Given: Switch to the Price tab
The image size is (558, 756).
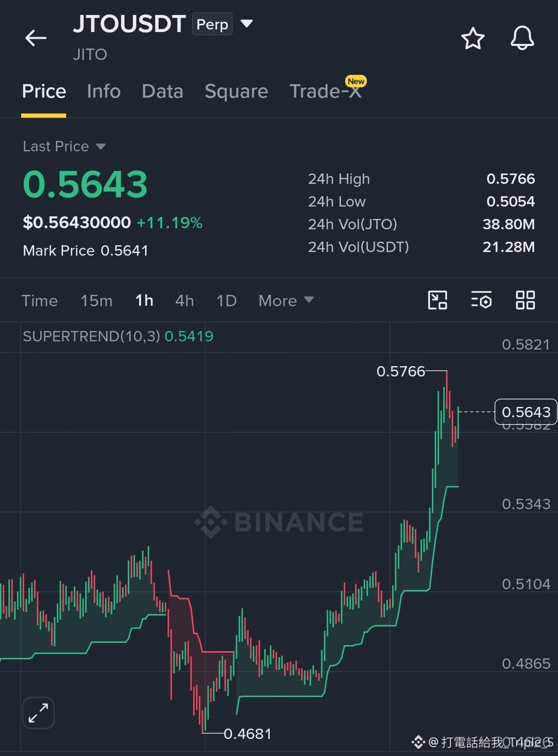Looking at the screenshot, I should click(44, 91).
